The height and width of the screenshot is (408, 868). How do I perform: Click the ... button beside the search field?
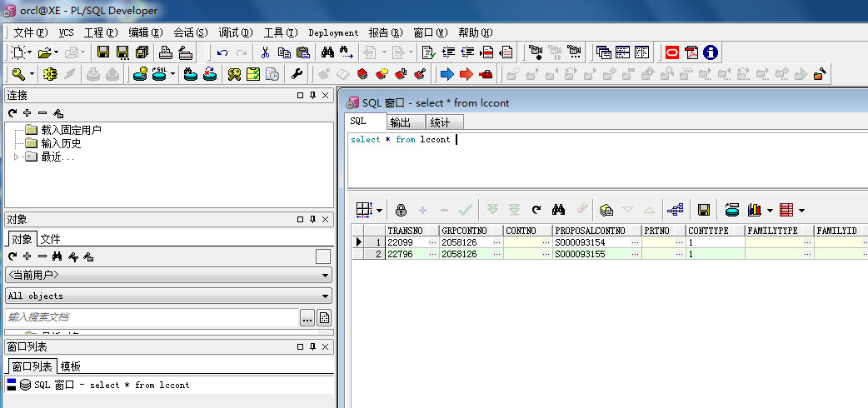pos(307,318)
